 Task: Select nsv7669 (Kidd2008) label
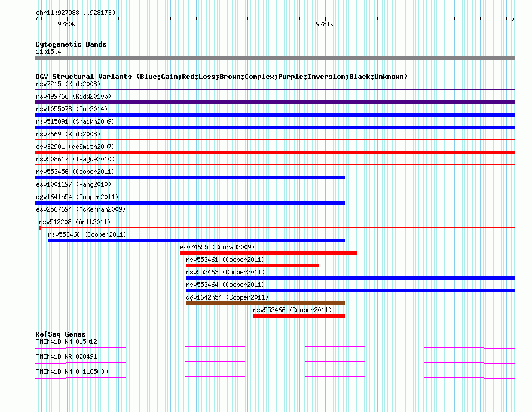click(x=68, y=134)
